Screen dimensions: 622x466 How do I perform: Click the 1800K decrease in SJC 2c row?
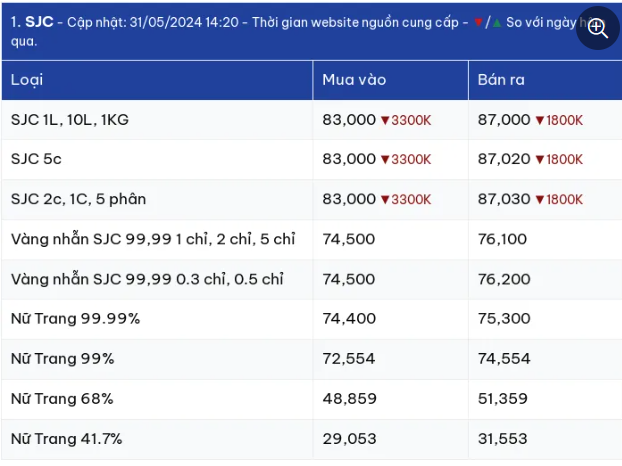(559, 200)
